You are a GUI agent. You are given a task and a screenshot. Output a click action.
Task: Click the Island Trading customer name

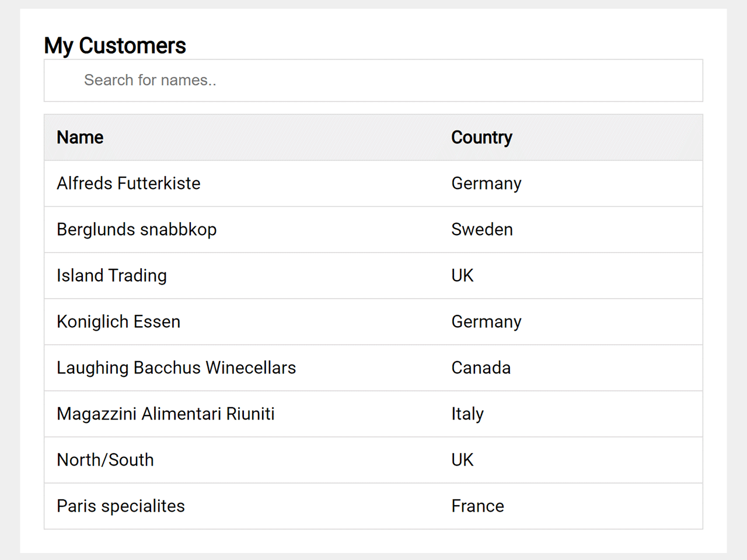(111, 276)
